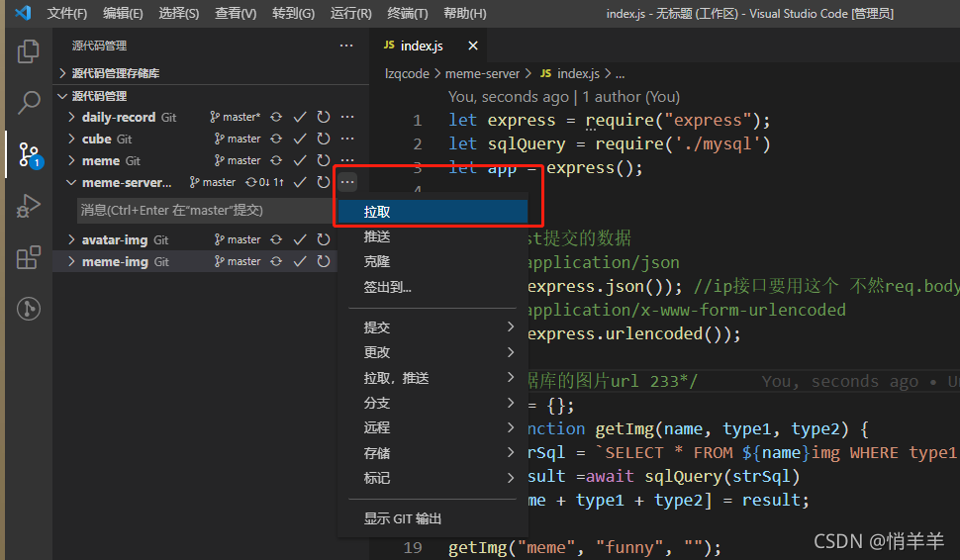Switch branch on daily-record master*
The width and height of the screenshot is (960, 560).
coord(236,117)
